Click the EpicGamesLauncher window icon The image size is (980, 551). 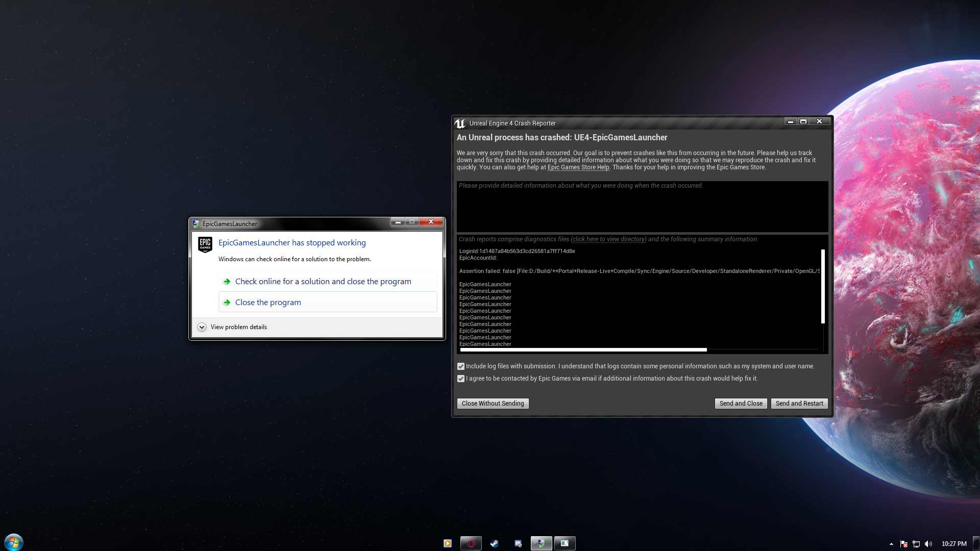pyautogui.click(x=197, y=222)
